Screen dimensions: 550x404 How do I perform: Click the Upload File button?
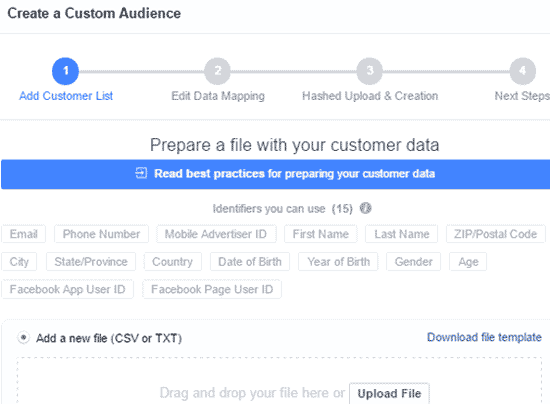pos(389,393)
